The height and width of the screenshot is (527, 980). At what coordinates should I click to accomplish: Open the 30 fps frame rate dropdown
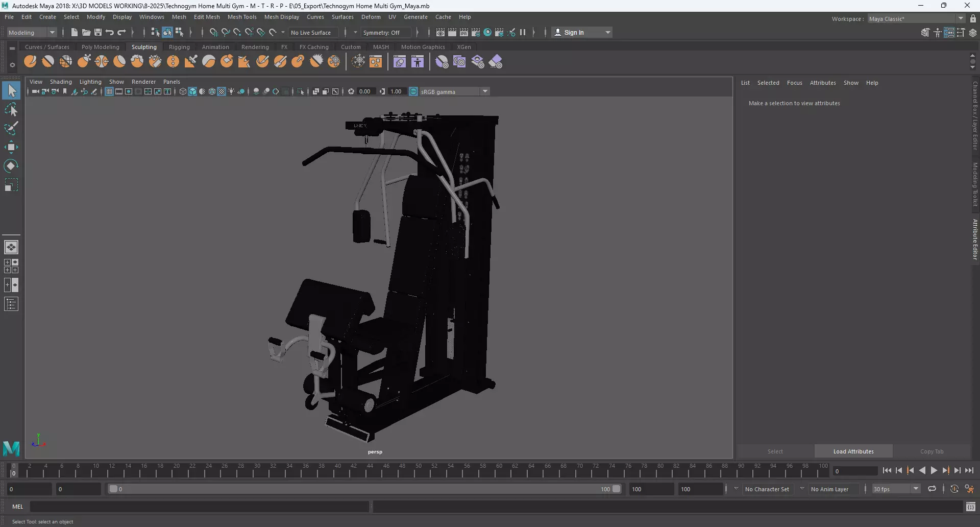(x=896, y=489)
